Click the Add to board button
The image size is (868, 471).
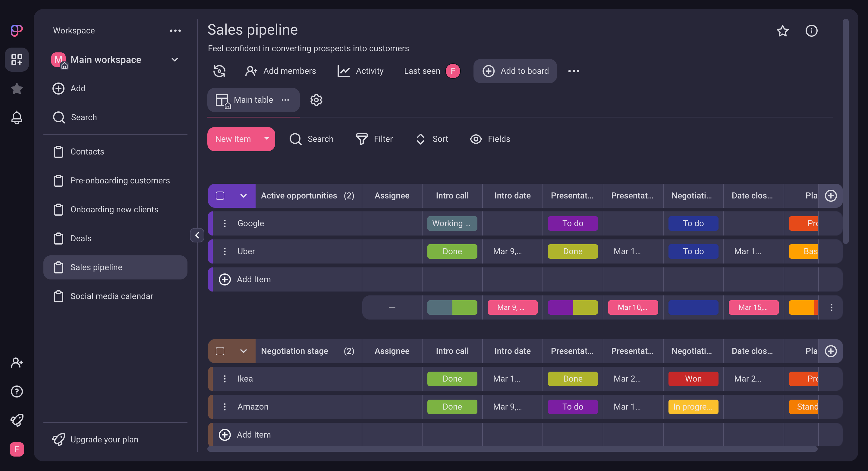tap(515, 71)
